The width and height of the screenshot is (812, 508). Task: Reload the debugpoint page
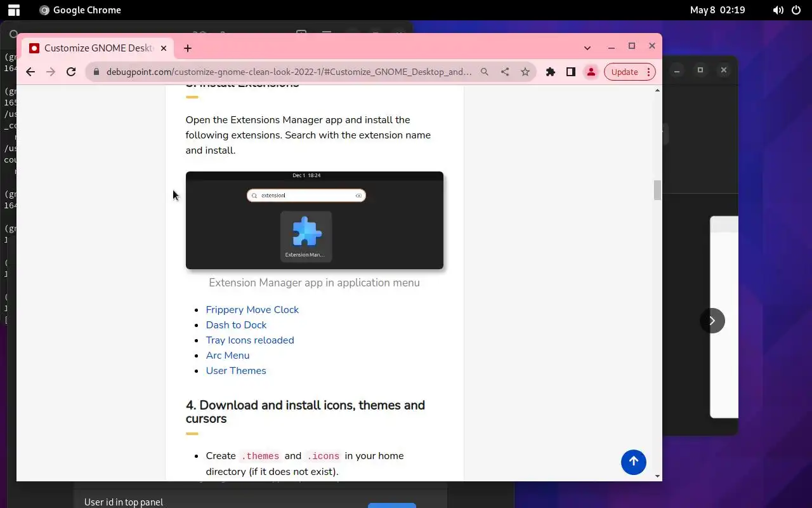click(71, 72)
